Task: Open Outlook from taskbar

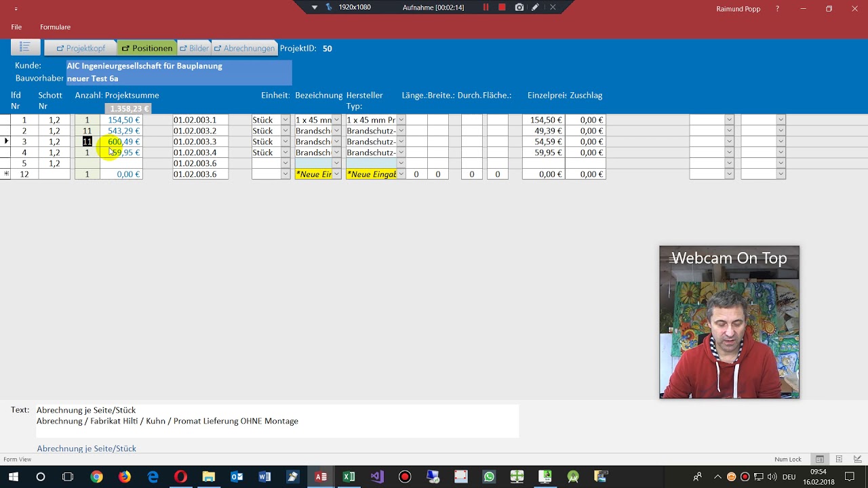Action: 237,477
